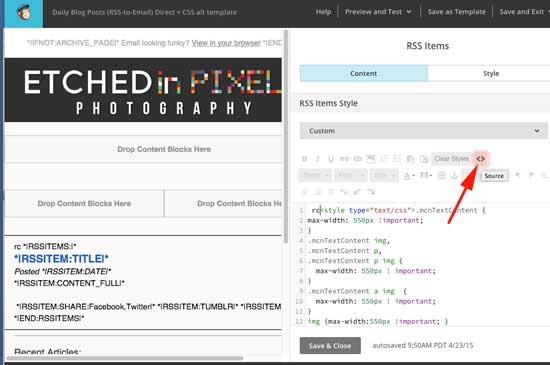The height and width of the screenshot is (365, 550).
Task: Toggle the Source code view icon
Action: tap(480, 159)
